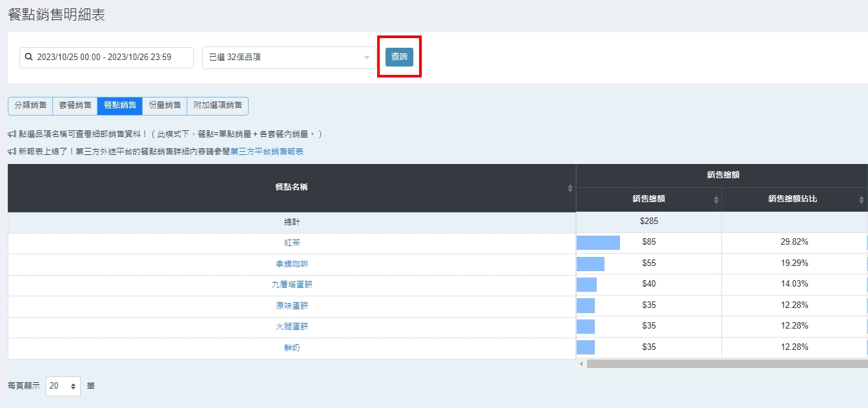Viewport: 868px width, 408px height.
Task: Click the search magnifier icon in date field
Action: (28, 57)
